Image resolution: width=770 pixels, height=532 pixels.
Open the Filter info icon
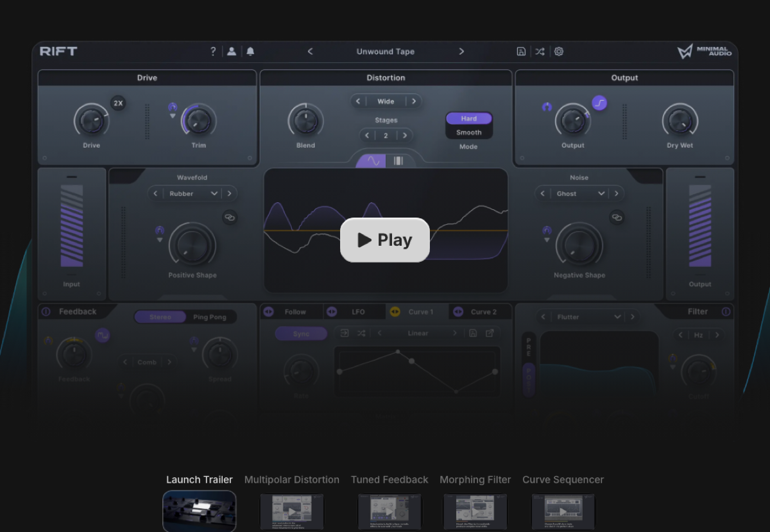point(726,312)
